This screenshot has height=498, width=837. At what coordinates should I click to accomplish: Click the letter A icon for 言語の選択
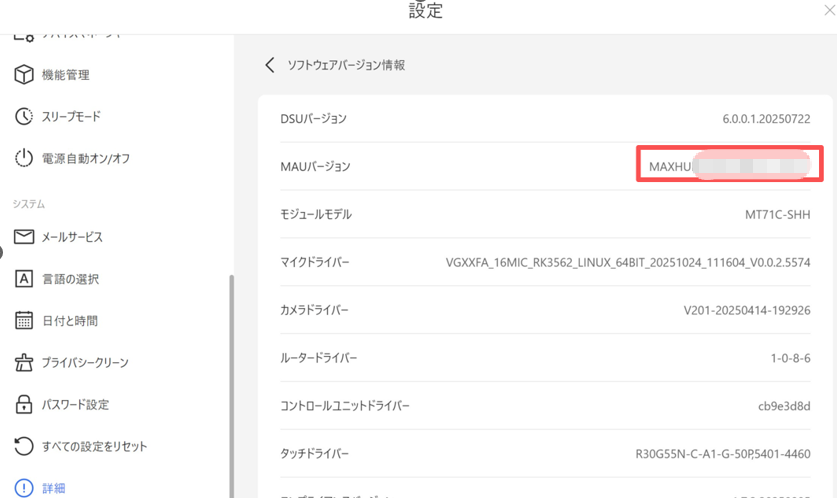click(x=23, y=279)
